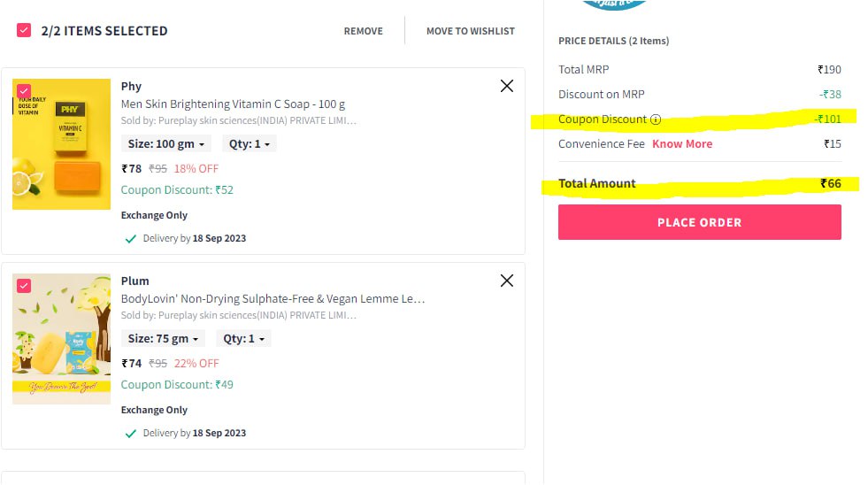Viewport: 868px width, 485px height.
Task: Open Plum BodyLovin' soap product image
Action: 61,339
